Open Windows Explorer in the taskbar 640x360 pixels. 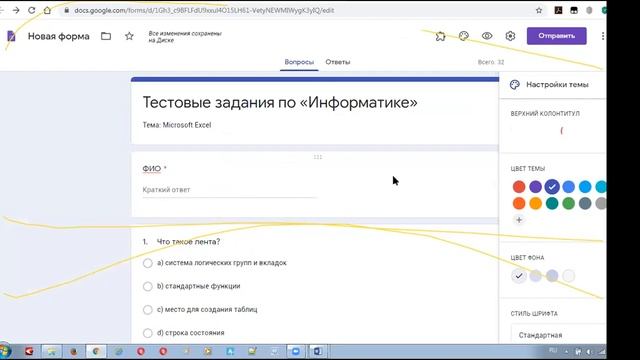(x=51, y=351)
